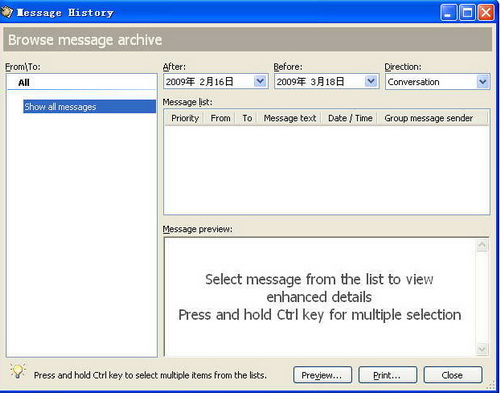
Task: Click the lightbulb tip icon
Action: point(18,371)
